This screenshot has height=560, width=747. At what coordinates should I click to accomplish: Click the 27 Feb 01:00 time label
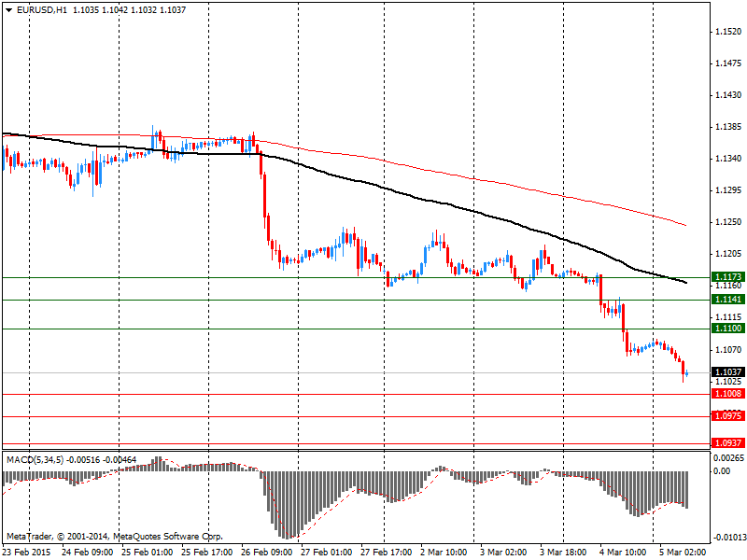[x=327, y=552]
